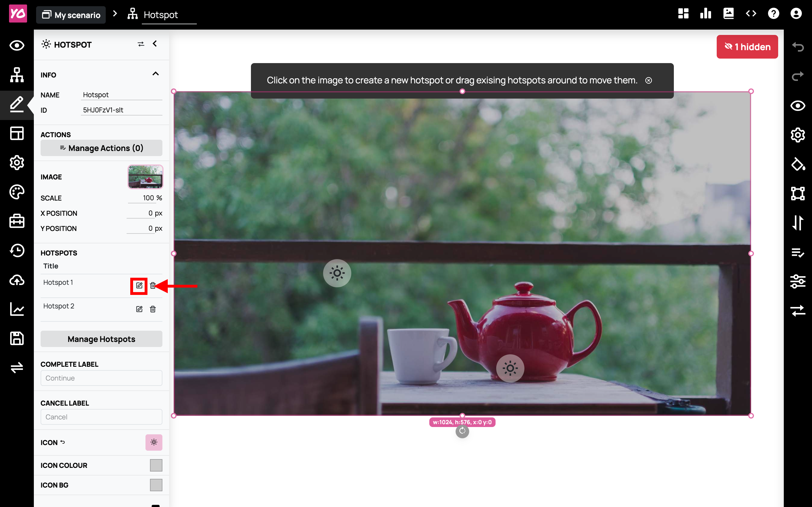The width and height of the screenshot is (812, 507).
Task: Click the edit icon for Hotspot 1
Action: pyautogui.click(x=139, y=285)
